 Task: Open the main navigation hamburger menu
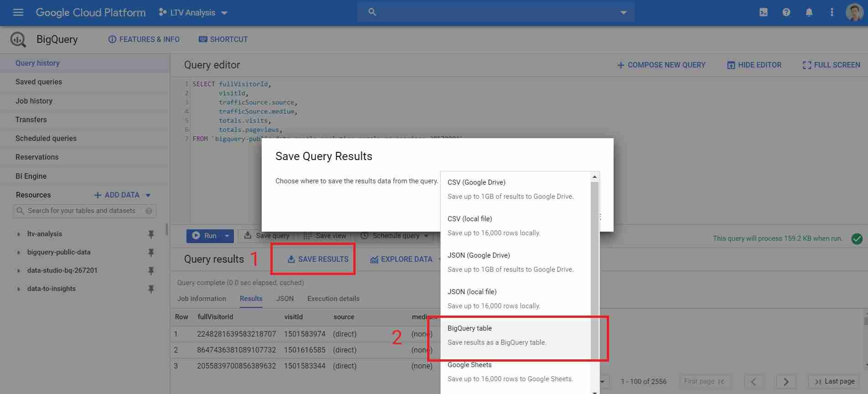(x=18, y=12)
